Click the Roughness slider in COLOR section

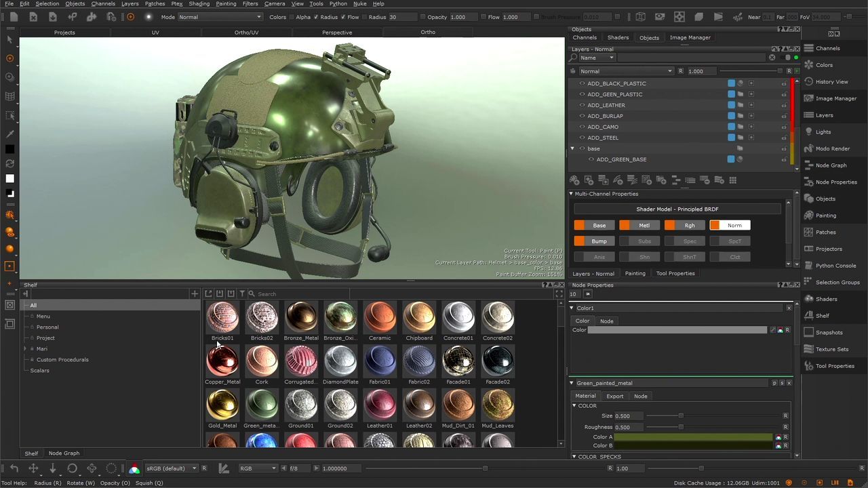[681, 427]
